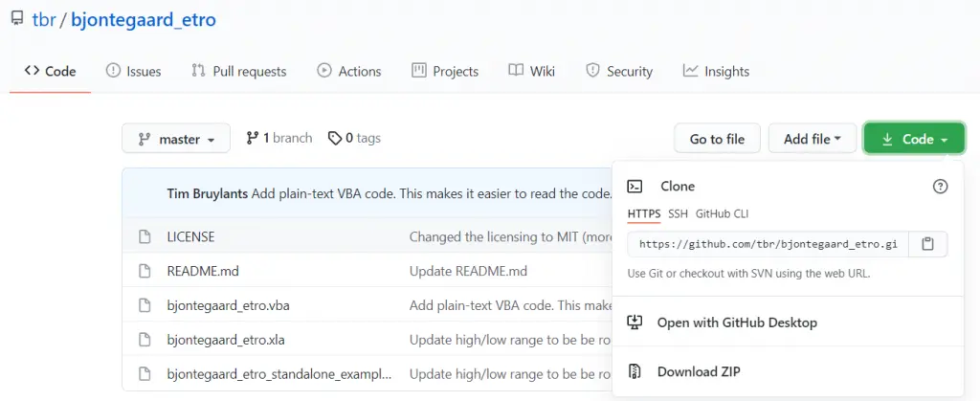Open the Projects tab

click(x=445, y=71)
